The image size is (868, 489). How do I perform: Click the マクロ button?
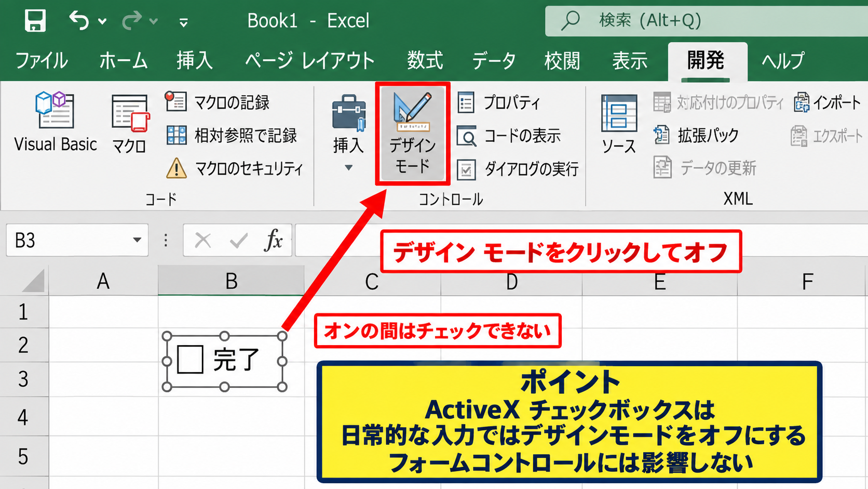(x=130, y=124)
